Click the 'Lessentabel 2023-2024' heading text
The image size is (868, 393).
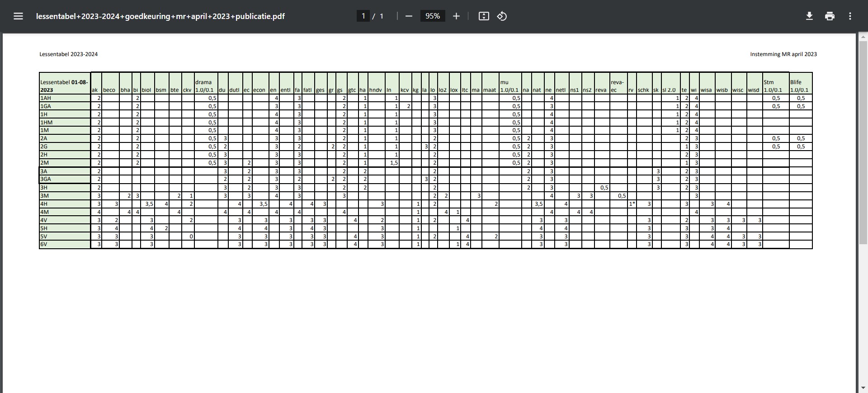click(69, 54)
